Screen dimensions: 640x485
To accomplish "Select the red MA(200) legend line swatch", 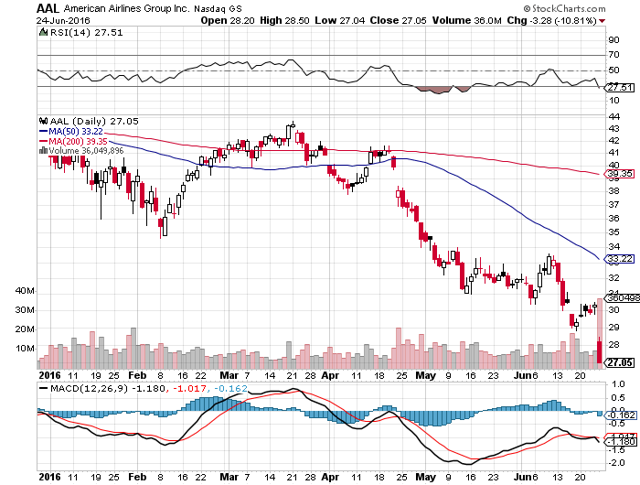I will [43, 141].
